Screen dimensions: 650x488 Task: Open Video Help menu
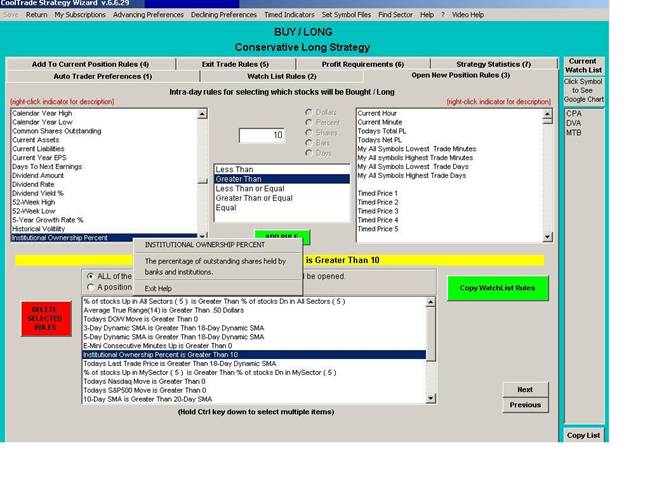[468, 15]
